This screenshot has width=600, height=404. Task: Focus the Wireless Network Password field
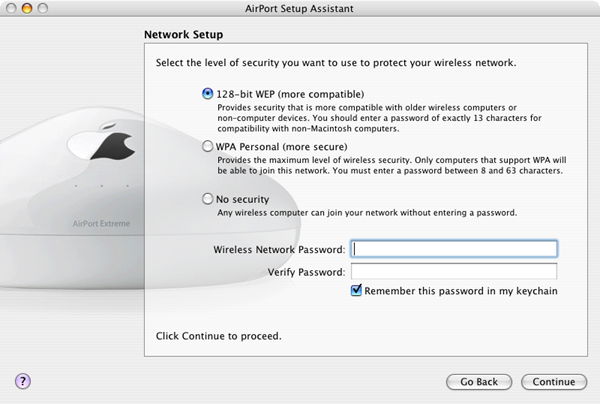coord(454,249)
